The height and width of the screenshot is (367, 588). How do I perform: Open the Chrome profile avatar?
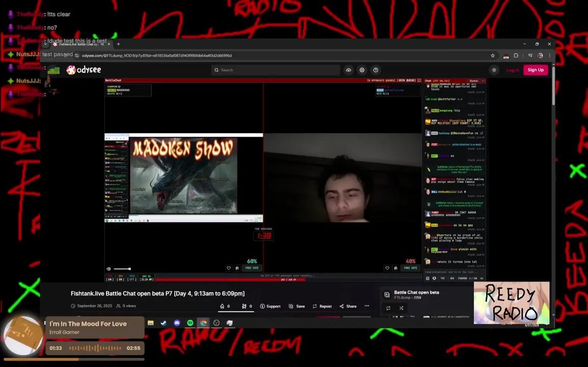[540, 56]
